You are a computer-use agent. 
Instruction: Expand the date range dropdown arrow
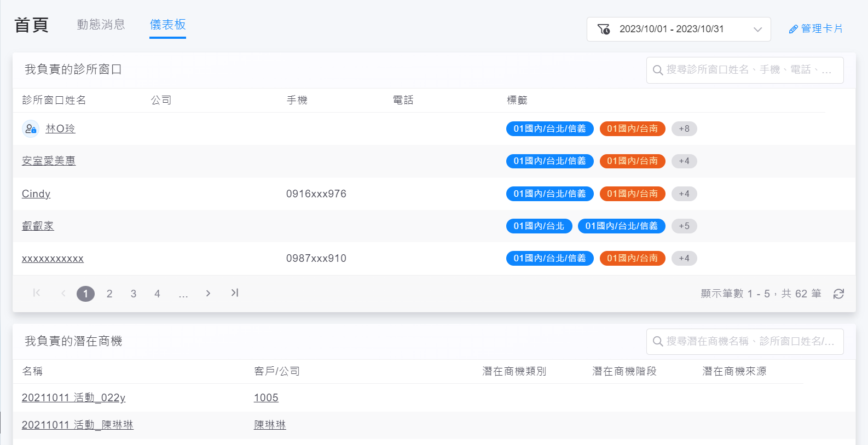(x=757, y=30)
